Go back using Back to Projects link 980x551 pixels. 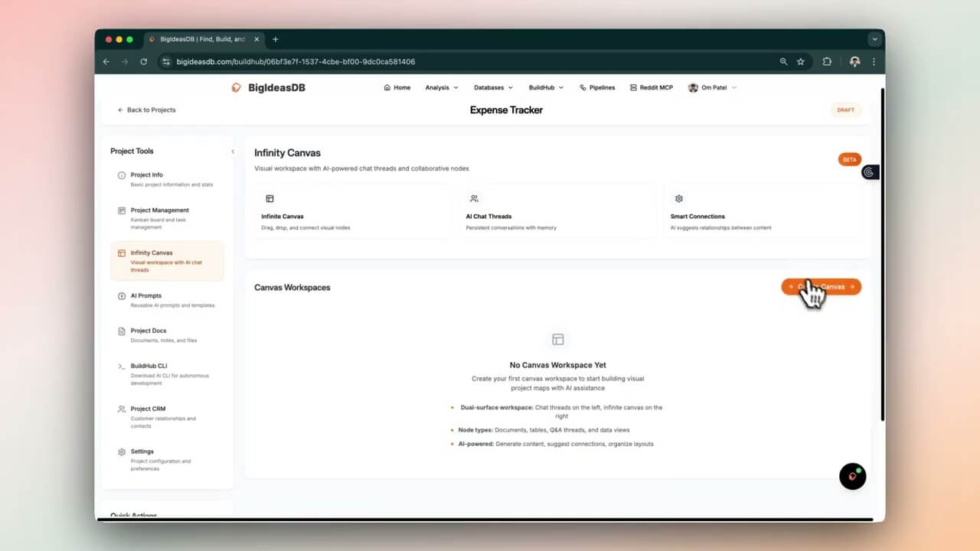[x=146, y=110]
